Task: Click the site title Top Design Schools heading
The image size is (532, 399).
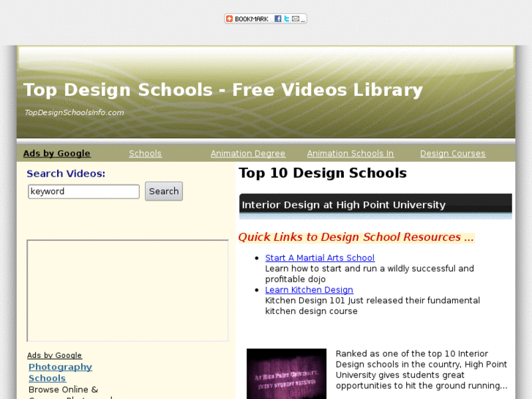Action: tap(223, 90)
